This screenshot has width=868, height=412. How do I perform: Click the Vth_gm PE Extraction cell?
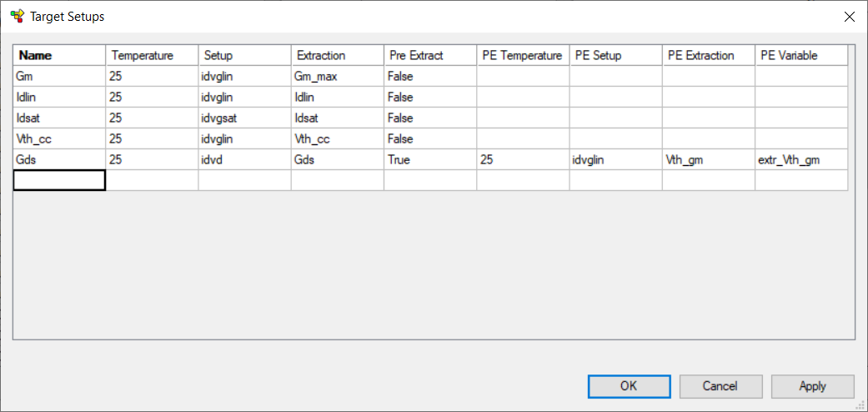click(x=709, y=159)
